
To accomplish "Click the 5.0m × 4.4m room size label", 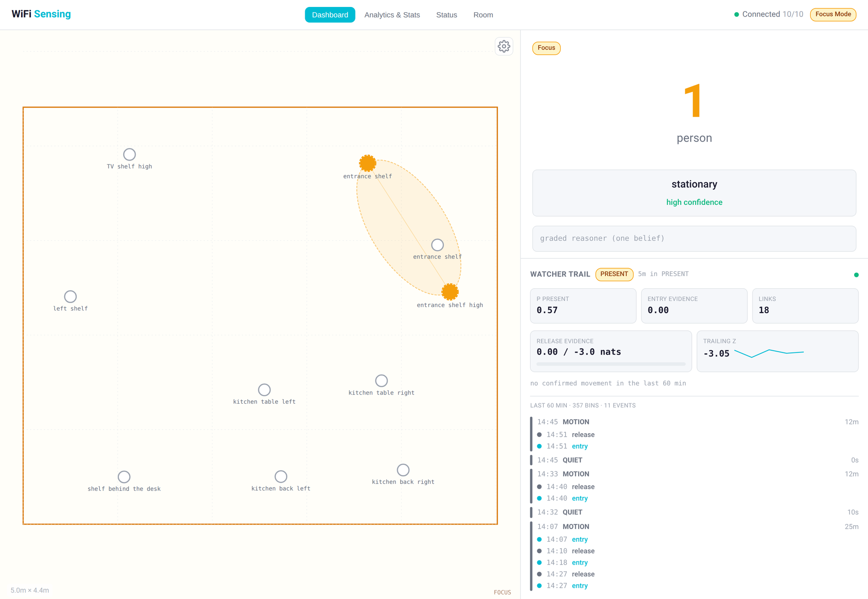I will coord(30,590).
